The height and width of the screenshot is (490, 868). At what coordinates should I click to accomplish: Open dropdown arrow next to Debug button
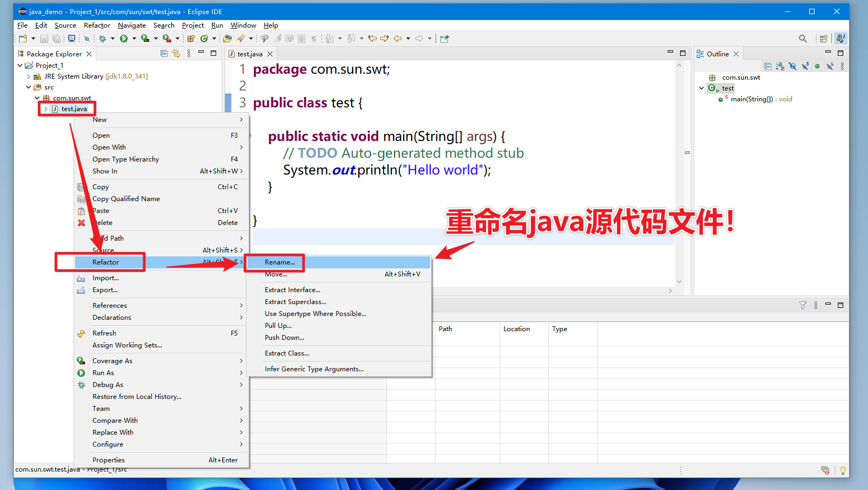113,38
